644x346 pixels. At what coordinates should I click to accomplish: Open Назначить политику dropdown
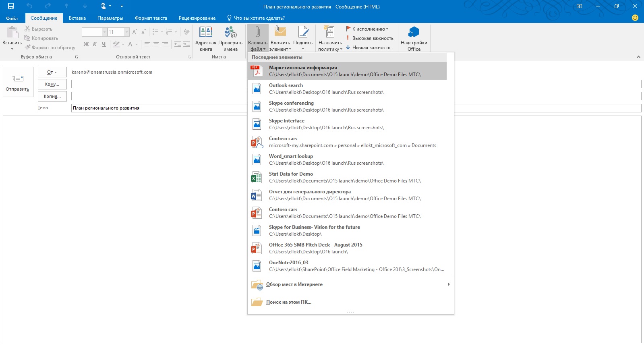coord(330,39)
